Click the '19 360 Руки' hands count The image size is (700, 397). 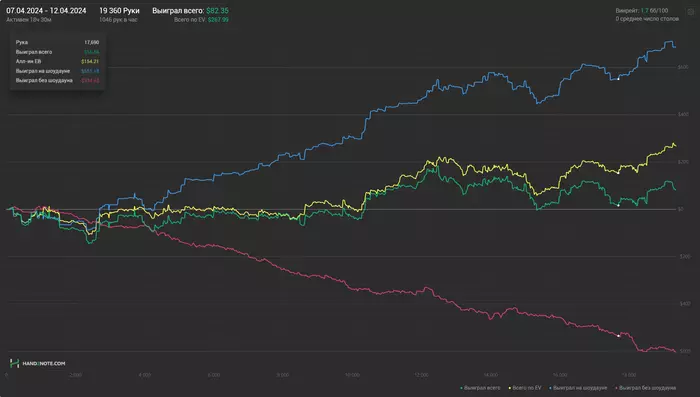[x=119, y=11]
